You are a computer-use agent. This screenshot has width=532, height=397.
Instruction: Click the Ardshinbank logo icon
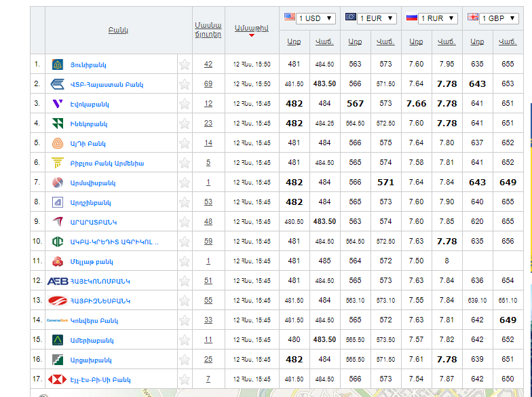pos(57,202)
